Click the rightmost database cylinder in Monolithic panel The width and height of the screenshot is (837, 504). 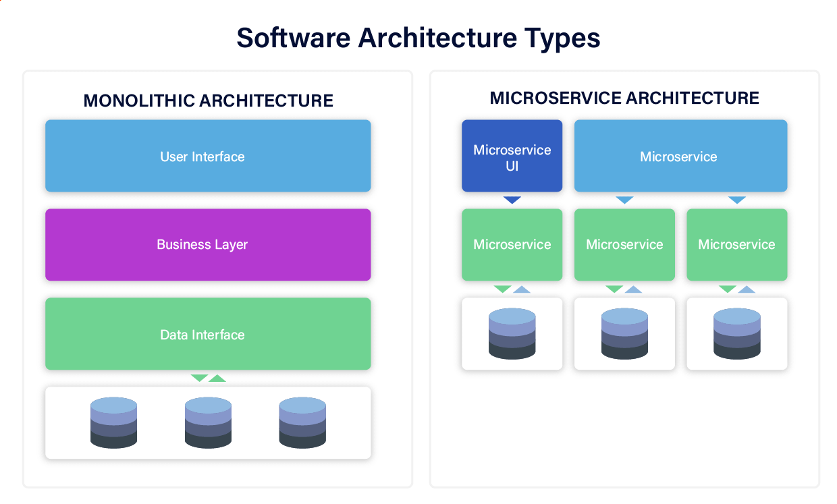pos(302,423)
